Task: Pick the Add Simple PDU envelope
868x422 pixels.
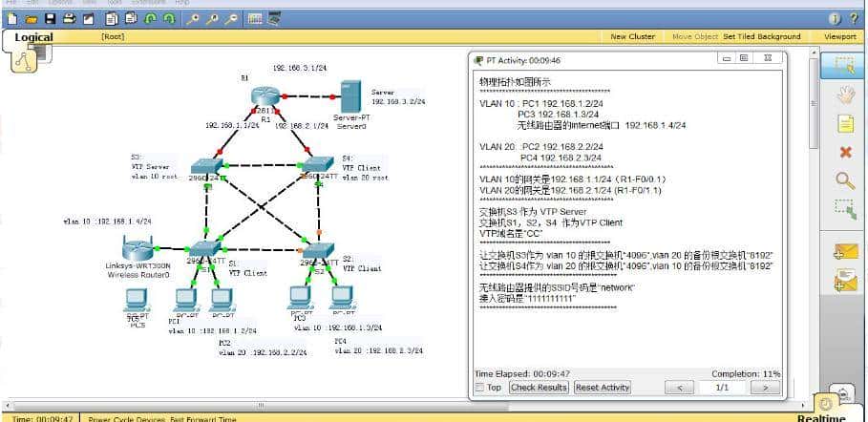Action: pyautogui.click(x=844, y=252)
